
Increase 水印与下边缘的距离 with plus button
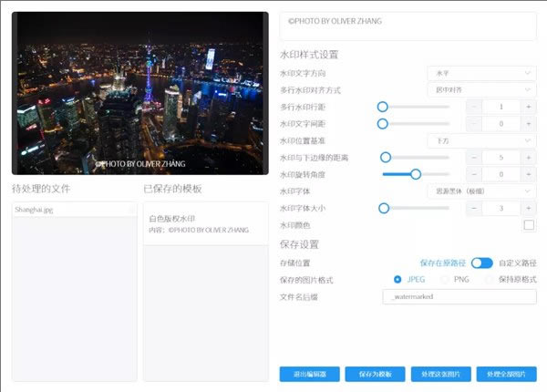529,158
